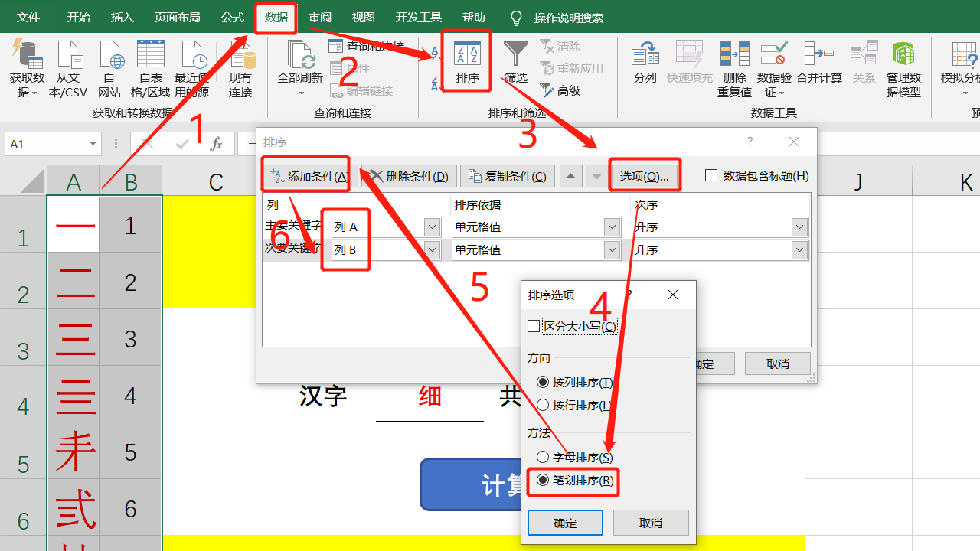Click the help question mark in 排序 dialog
Screen dimensions: 980x551
coord(750,142)
